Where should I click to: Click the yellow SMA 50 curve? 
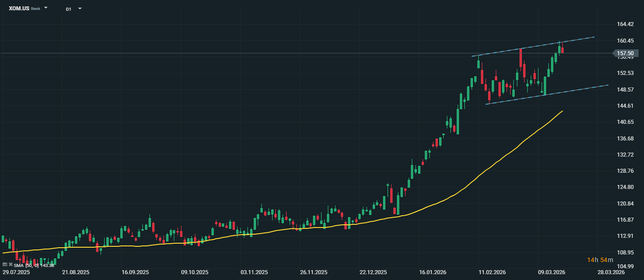(449, 198)
